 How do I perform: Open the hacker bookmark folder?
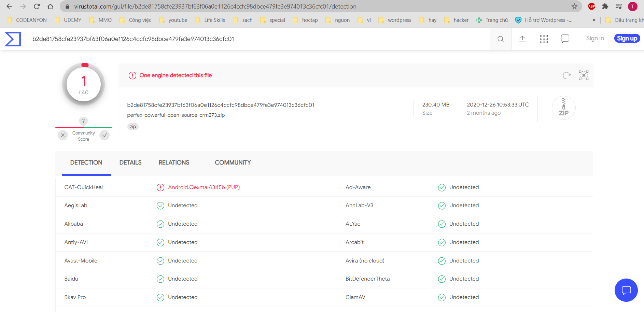(x=457, y=20)
